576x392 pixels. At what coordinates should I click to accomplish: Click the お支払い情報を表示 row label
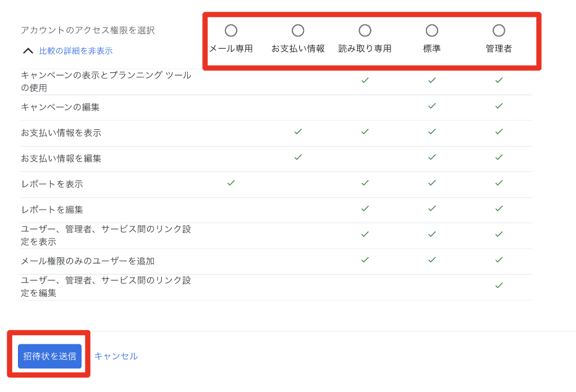[61, 133]
